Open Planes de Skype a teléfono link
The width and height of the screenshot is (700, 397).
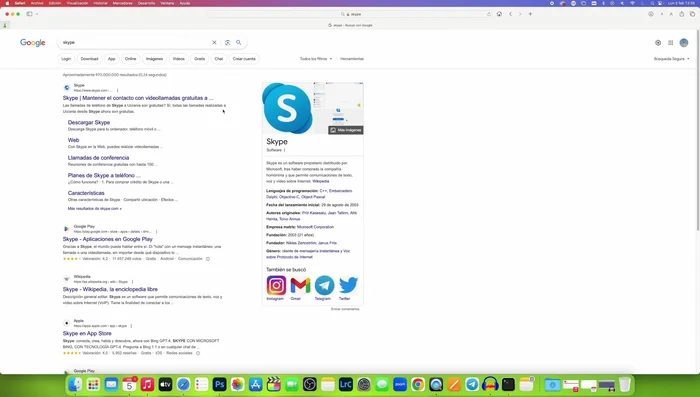(104, 176)
